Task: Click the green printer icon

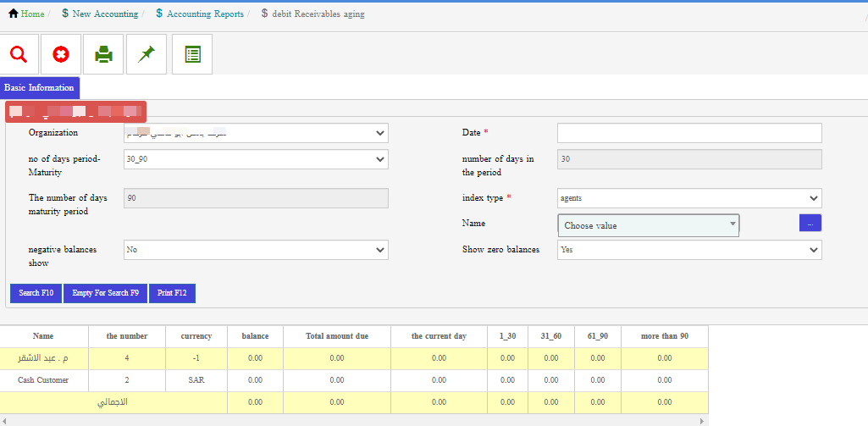Action: pos(103,54)
